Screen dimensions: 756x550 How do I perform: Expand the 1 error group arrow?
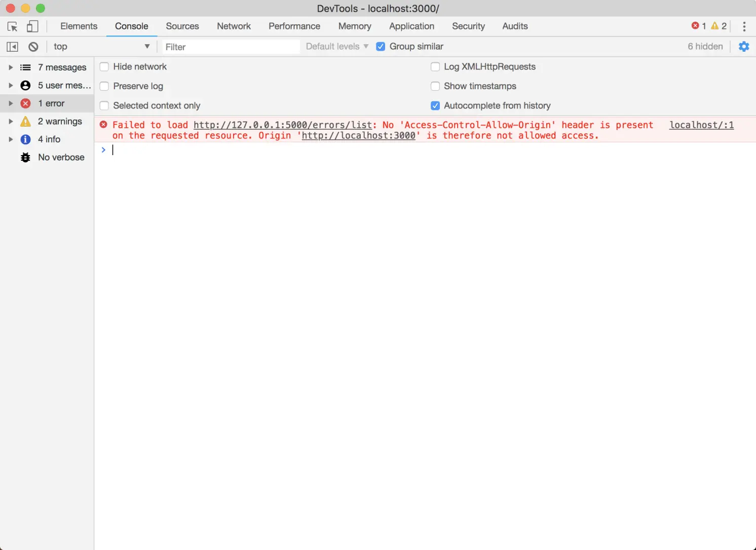tap(11, 103)
